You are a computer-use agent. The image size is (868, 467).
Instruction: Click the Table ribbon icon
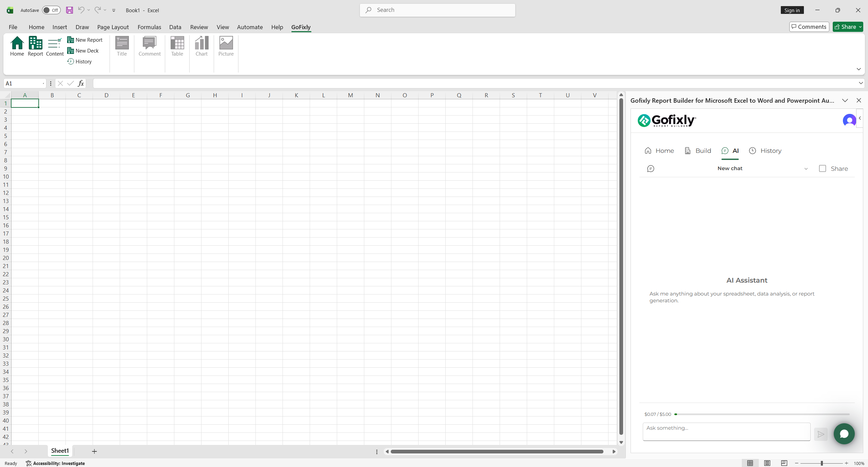[177, 46]
